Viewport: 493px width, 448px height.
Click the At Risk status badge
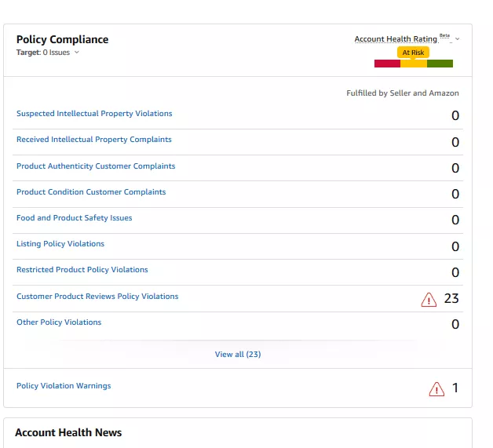tap(413, 53)
